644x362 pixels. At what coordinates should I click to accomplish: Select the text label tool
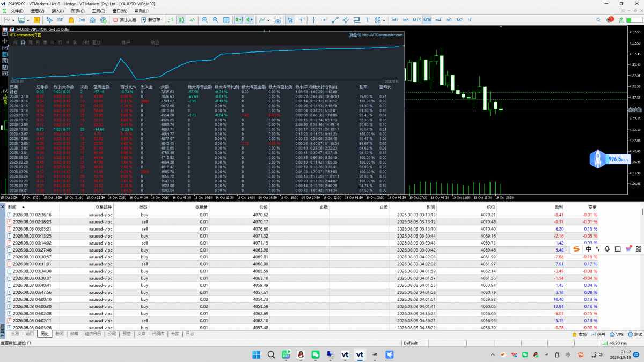tap(367, 20)
